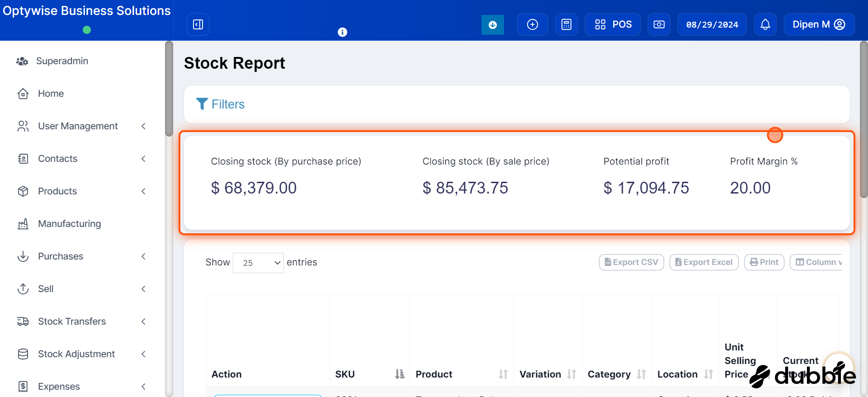Click the Stock Adjustment database icon
Image resolution: width=868 pixels, height=397 pixels.
(x=23, y=354)
